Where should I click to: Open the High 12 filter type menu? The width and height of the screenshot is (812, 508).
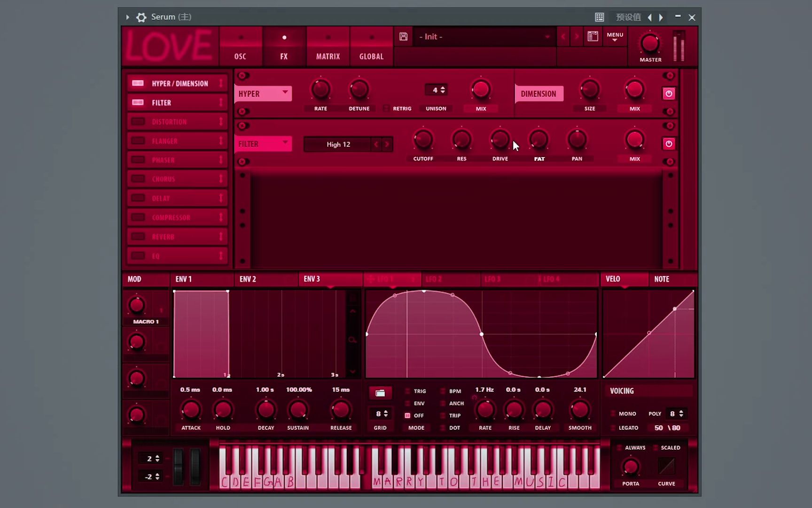click(x=338, y=144)
